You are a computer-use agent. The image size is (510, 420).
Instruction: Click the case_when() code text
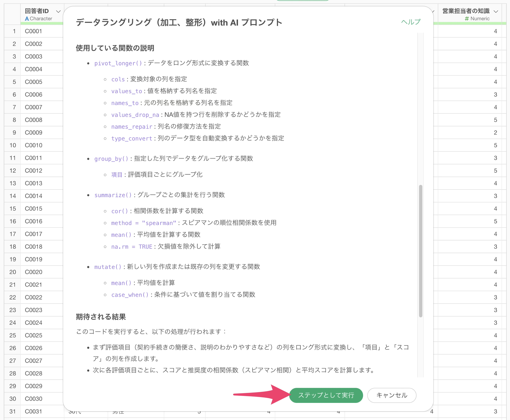(130, 295)
